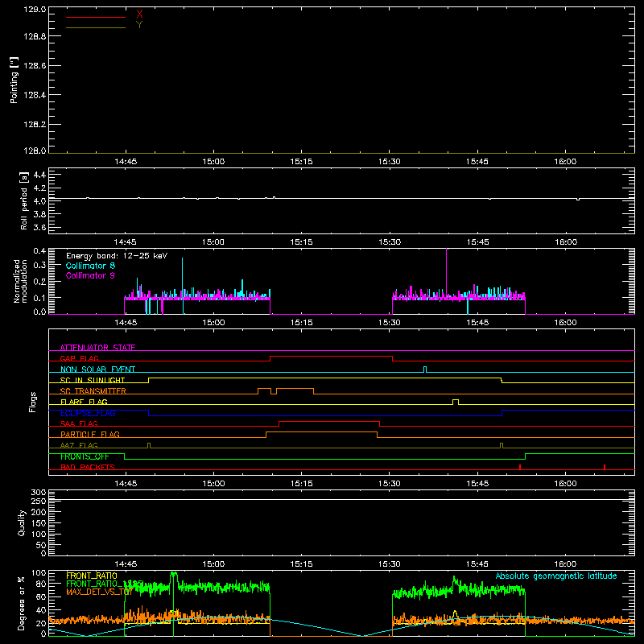Select the 'Degrees or %' axis title
This screenshot has width=644, height=644.
point(22,603)
